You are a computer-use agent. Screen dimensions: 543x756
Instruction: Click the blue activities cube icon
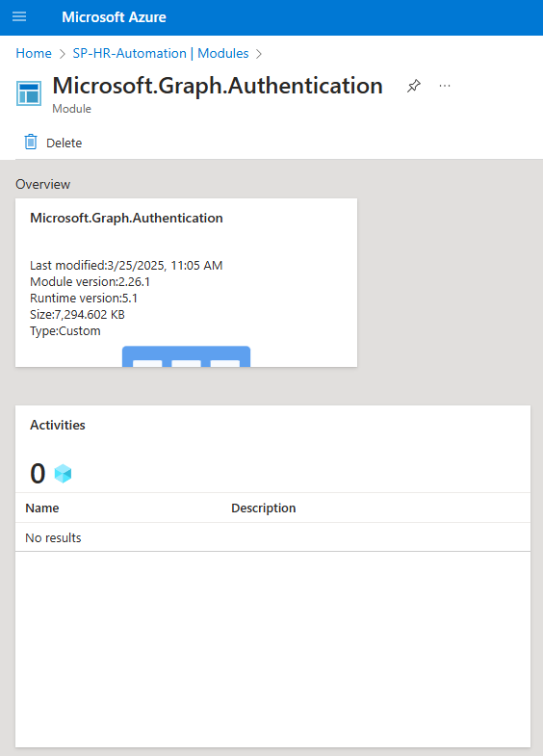click(63, 474)
